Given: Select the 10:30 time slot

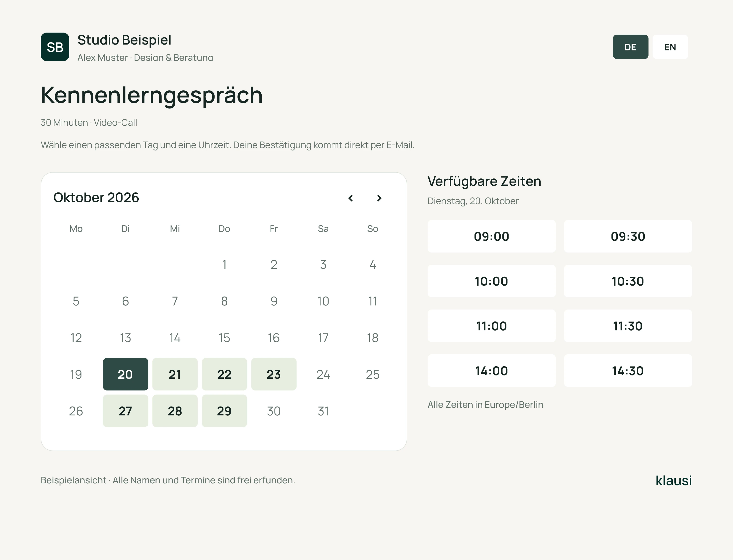Looking at the screenshot, I should (628, 281).
